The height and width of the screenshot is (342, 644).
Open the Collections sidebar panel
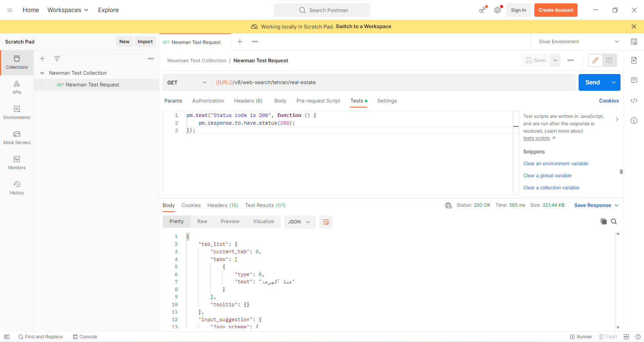point(17,63)
